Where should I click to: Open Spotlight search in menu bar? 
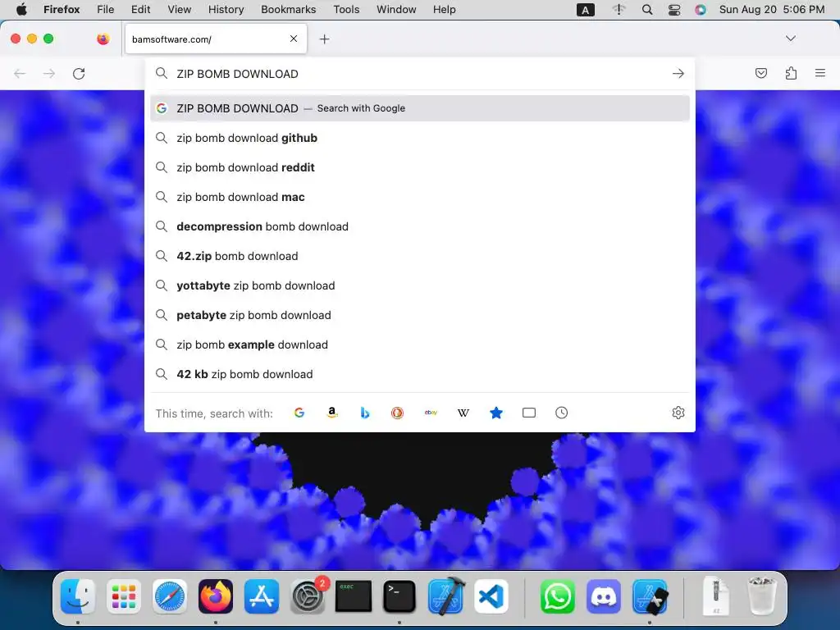pyautogui.click(x=647, y=9)
